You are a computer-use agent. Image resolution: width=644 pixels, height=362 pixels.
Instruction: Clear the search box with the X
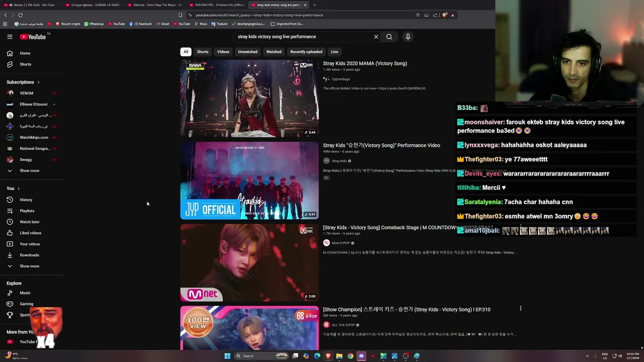click(376, 37)
